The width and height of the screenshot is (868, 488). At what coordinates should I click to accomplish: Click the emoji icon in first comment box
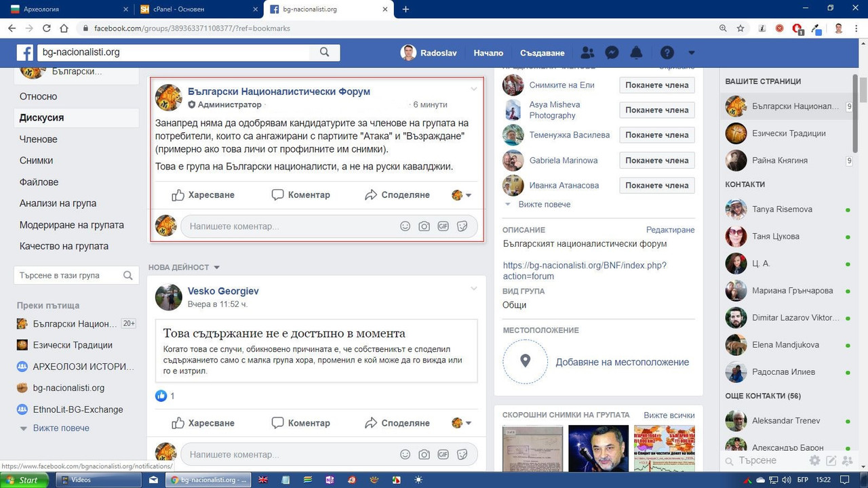pyautogui.click(x=405, y=226)
